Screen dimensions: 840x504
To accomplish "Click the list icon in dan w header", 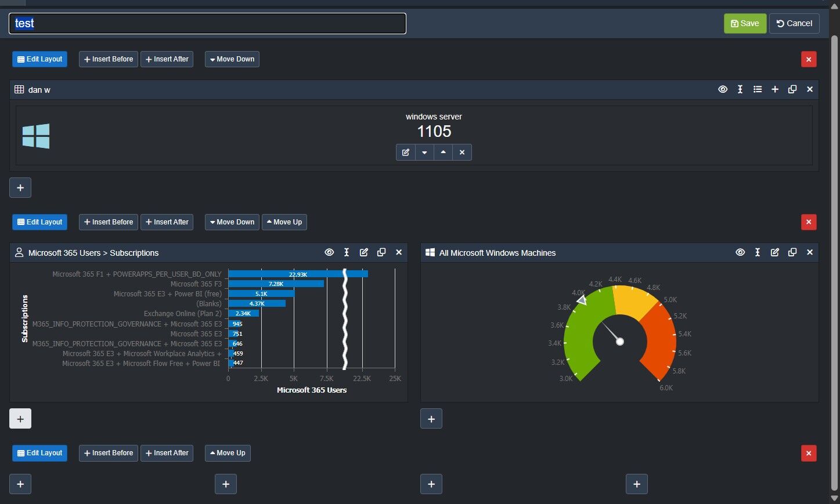I will [x=757, y=89].
